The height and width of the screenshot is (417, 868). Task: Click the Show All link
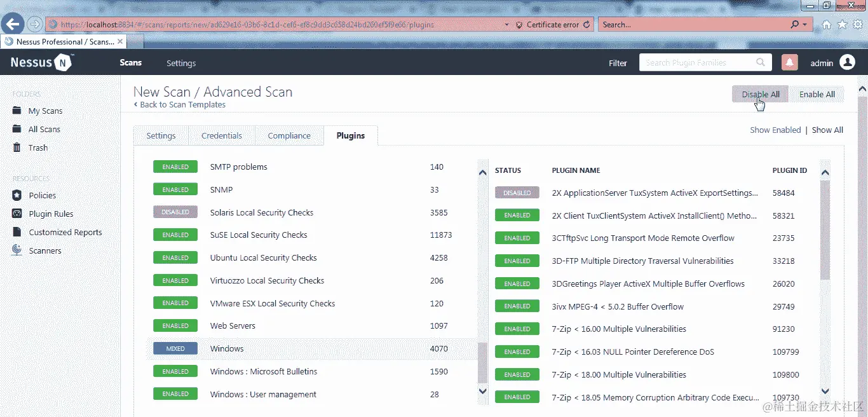[827, 130]
